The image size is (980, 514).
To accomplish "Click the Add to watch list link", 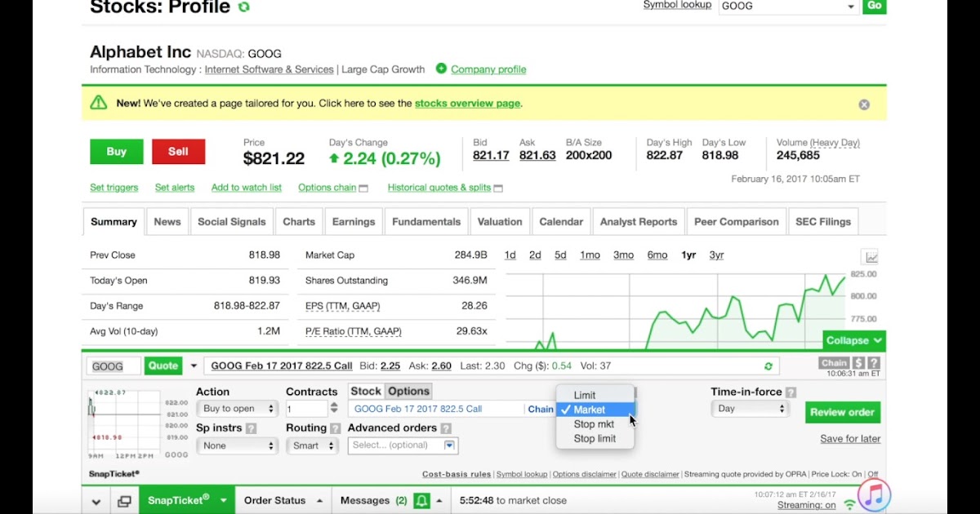I will coord(247,188).
